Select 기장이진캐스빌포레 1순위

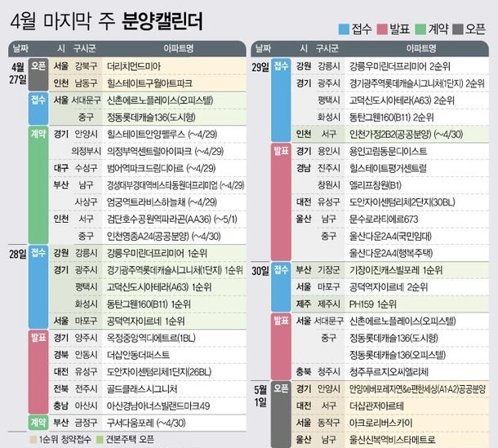(x=396, y=270)
